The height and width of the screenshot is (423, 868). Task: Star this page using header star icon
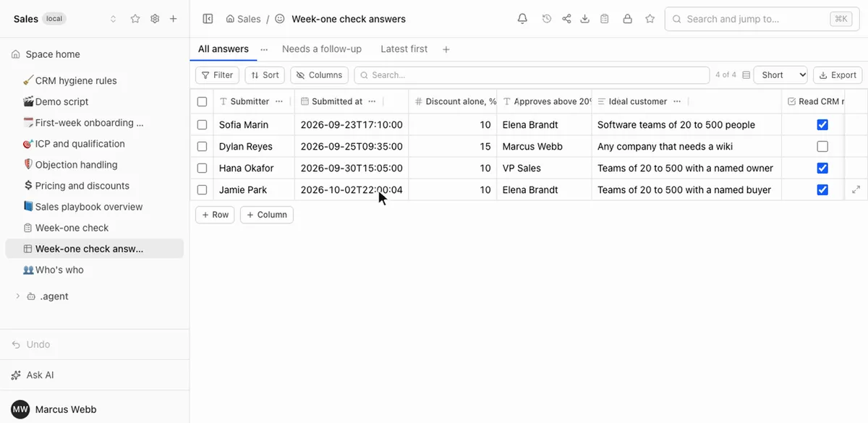click(650, 19)
